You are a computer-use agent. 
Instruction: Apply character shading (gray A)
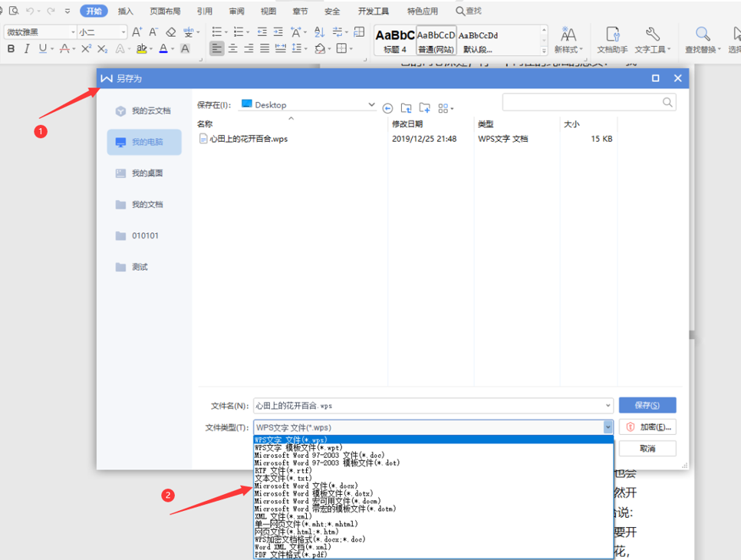(186, 48)
